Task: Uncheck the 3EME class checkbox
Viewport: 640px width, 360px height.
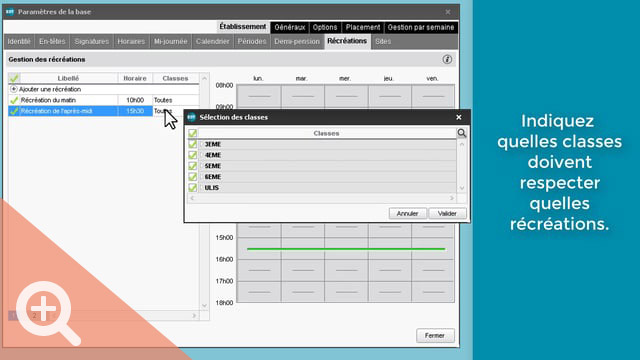Action: coord(193,144)
